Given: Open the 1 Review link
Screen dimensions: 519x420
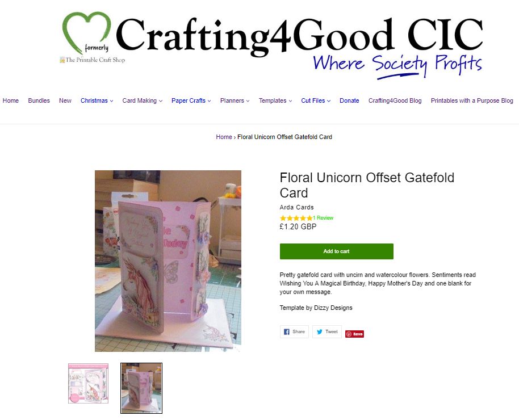Looking at the screenshot, I should (323, 218).
